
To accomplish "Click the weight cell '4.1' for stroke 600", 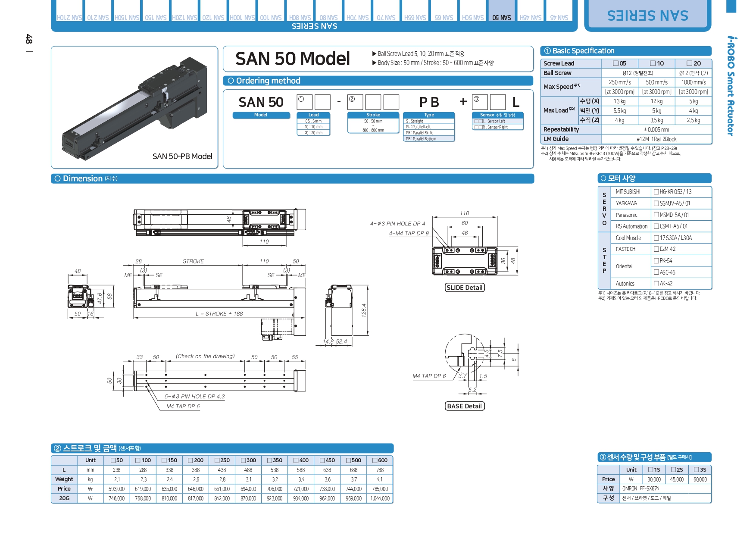I will coord(380,479).
